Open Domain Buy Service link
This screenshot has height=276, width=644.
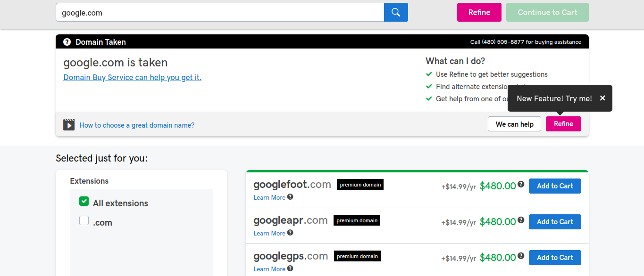pos(133,77)
